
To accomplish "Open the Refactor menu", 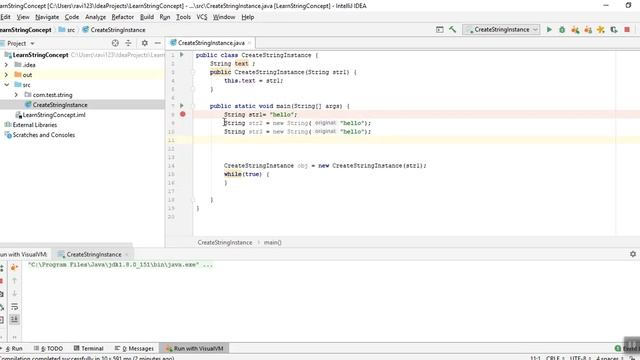I will [122, 17].
